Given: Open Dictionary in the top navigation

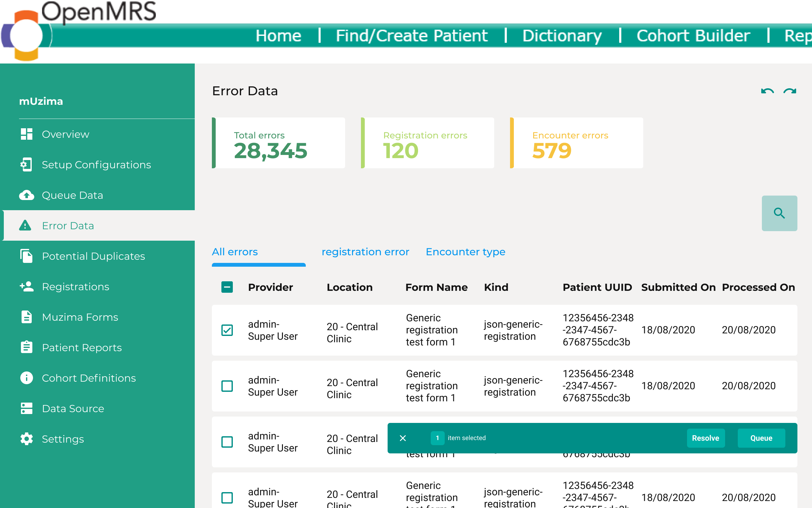Looking at the screenshot, I should point(562,36).
